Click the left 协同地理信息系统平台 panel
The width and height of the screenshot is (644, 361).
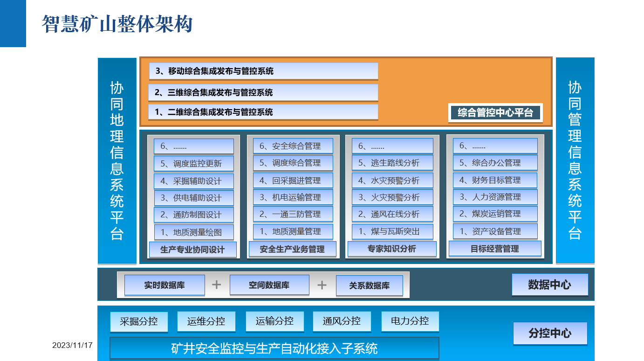[x=117, y=161]
